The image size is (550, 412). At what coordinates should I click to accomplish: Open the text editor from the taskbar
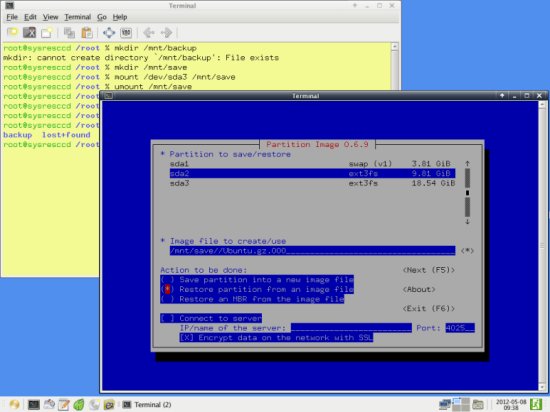coord(64,405)
